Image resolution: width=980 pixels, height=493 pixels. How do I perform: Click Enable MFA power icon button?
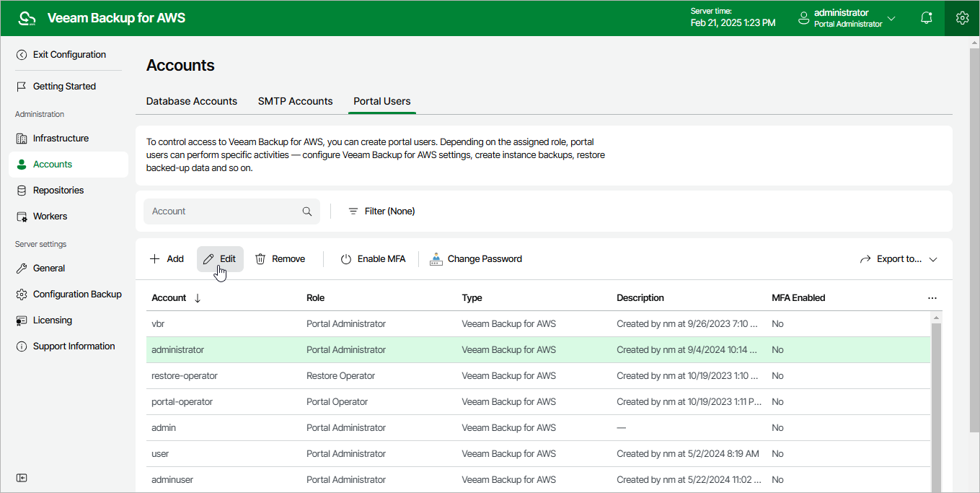[373, 259]
